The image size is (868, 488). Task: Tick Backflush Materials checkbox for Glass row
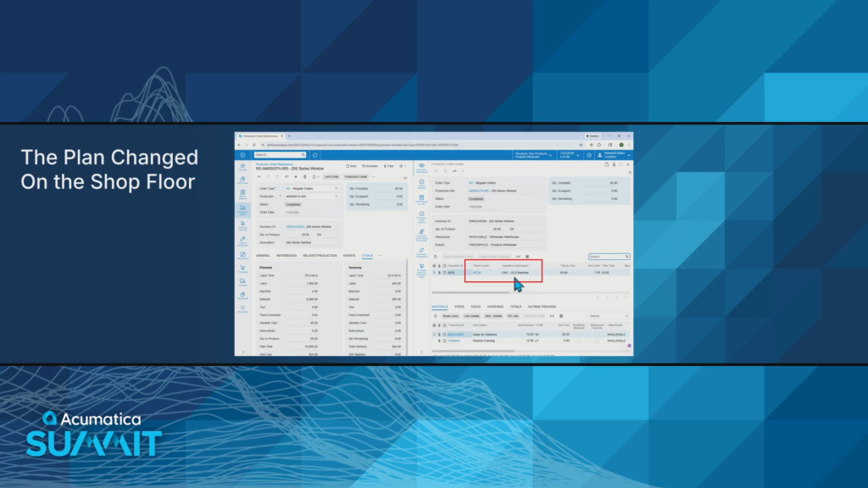tap(579, 335)
